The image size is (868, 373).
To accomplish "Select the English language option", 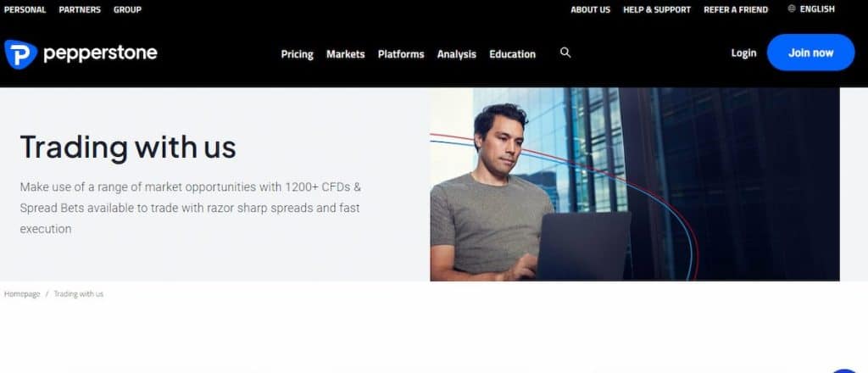I will 817,8.
